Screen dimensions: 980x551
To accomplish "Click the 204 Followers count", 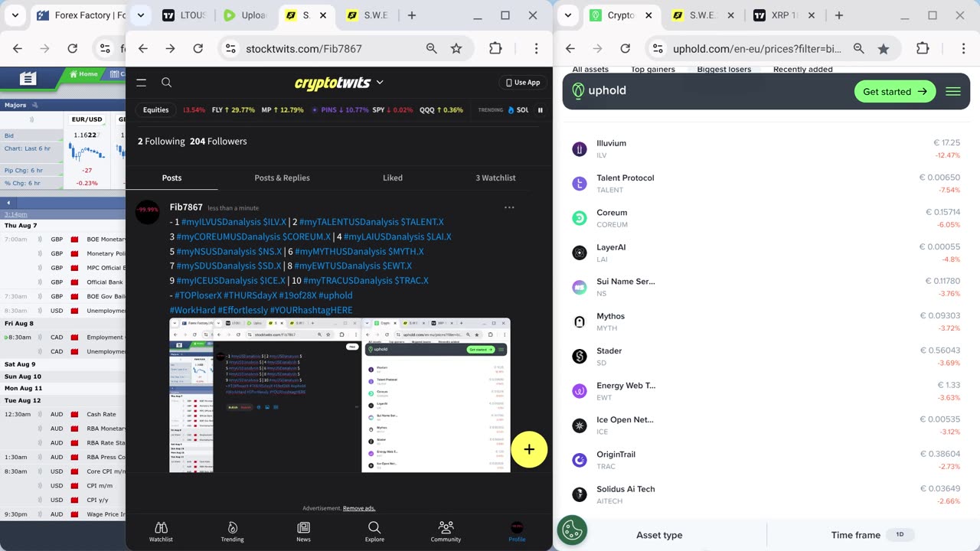I will click(218, 141).
